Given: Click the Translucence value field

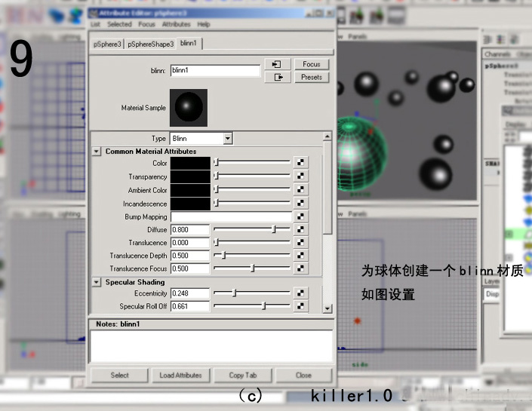Looking at the screenshot, I should (x=189, y=243).
